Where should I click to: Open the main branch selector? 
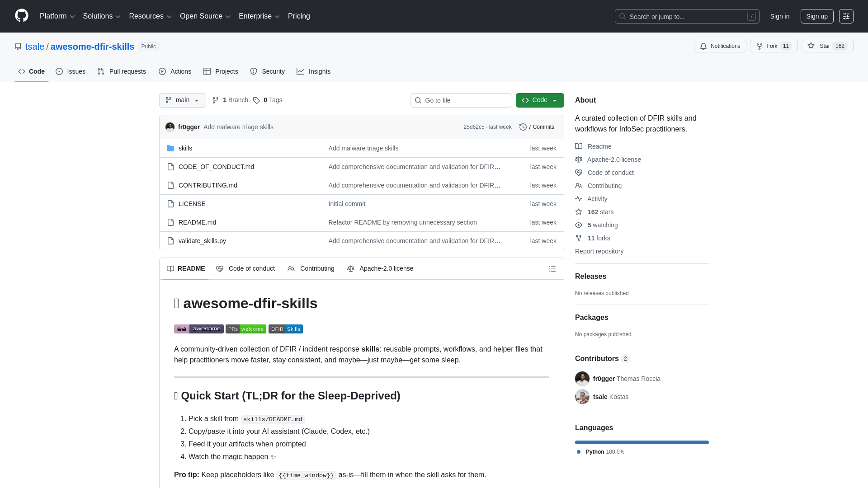(182, 100)
